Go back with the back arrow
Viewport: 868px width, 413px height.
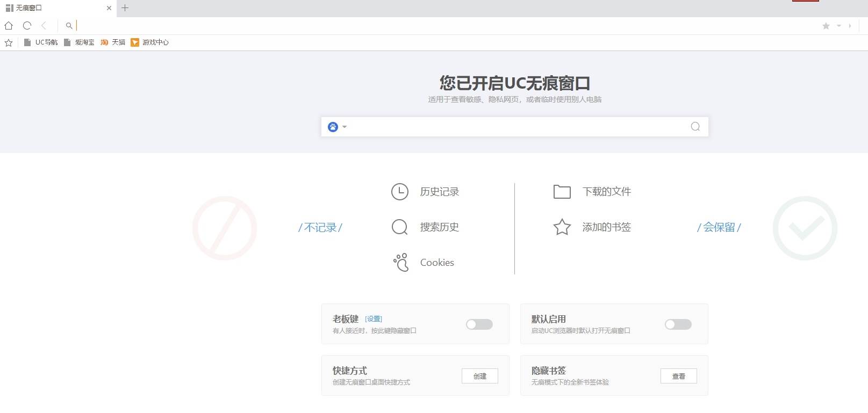click(x=44, y=25)
